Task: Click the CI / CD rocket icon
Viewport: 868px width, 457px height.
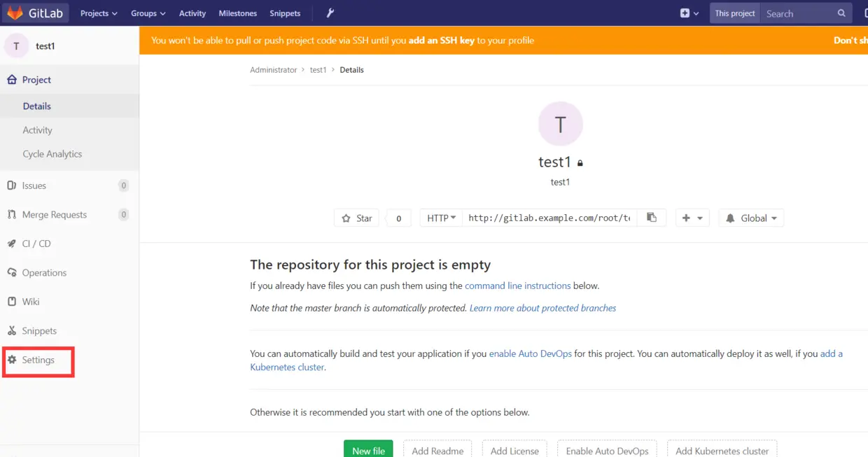Action: point(11,244)
